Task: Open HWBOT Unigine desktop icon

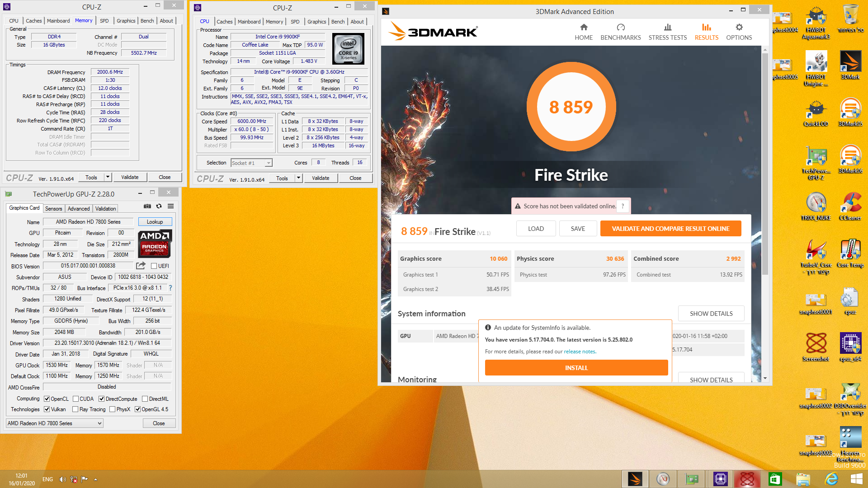Action: (x=816, y=68)
